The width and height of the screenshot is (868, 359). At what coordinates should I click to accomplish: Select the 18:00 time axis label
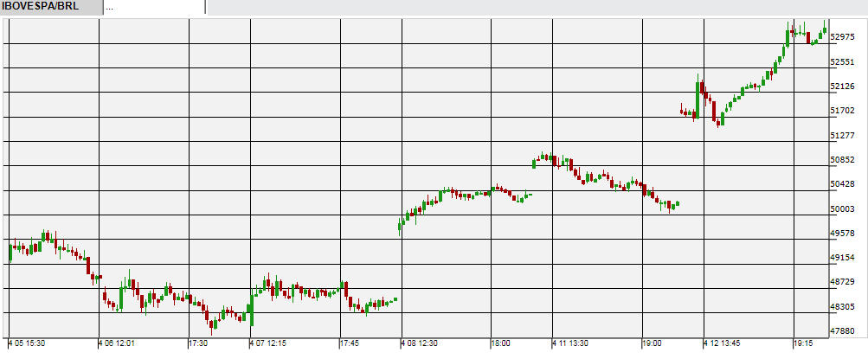[x=501, y=343]
